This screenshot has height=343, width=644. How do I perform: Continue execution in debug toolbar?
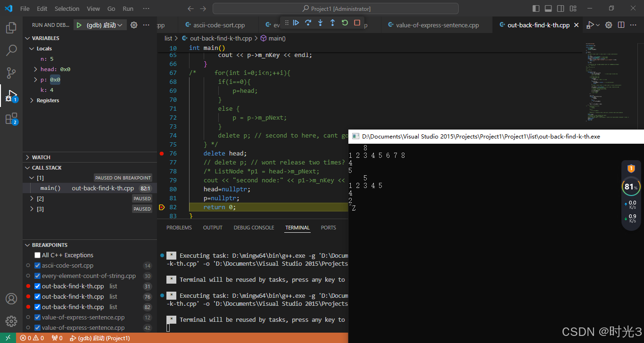[x=296, y=23]
